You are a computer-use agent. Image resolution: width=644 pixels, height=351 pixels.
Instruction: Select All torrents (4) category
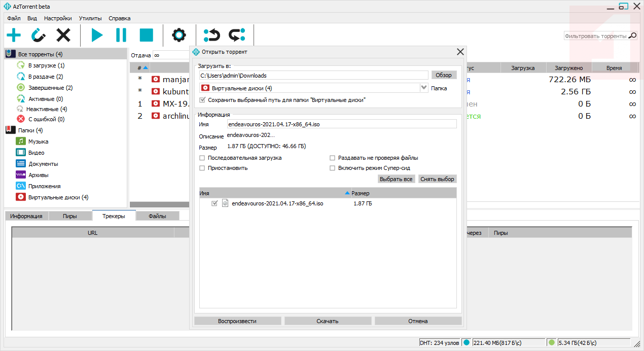coord(65,54)
